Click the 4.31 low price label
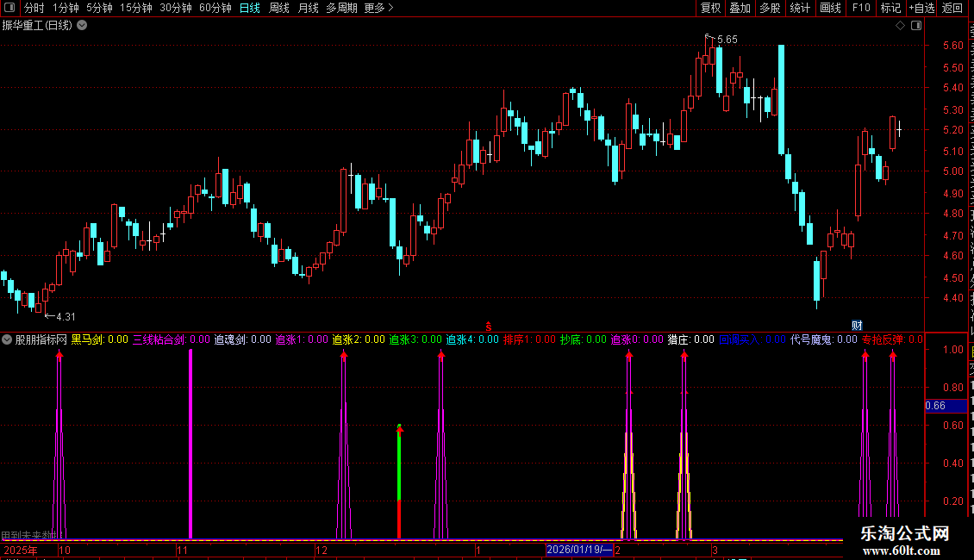The image size is (974, 560). (x=66, y=317)
